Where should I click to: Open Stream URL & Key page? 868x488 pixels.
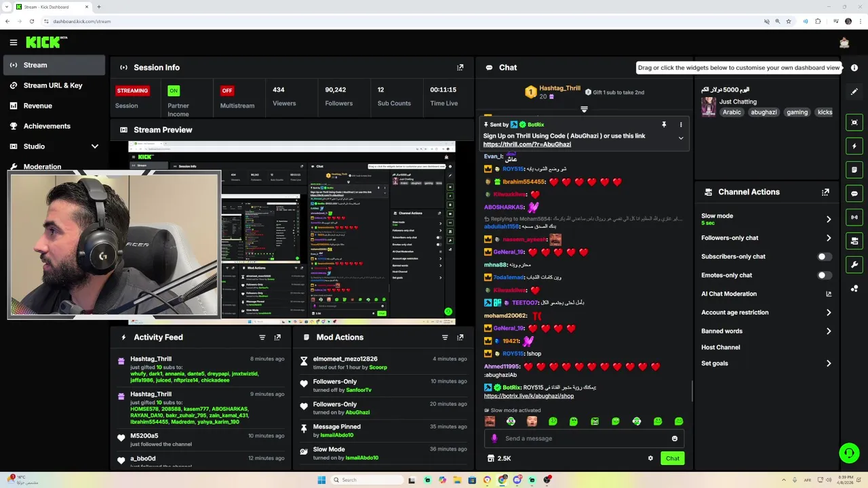coord(54,85)
